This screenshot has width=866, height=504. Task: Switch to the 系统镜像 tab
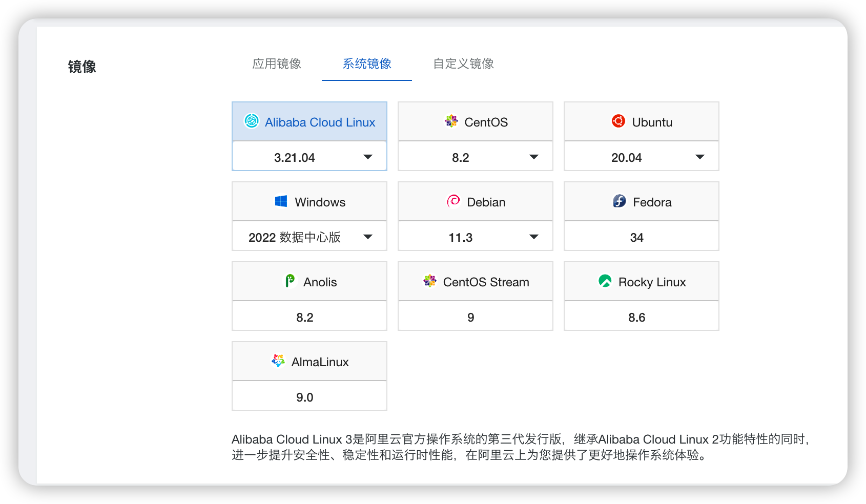(367, 64)
